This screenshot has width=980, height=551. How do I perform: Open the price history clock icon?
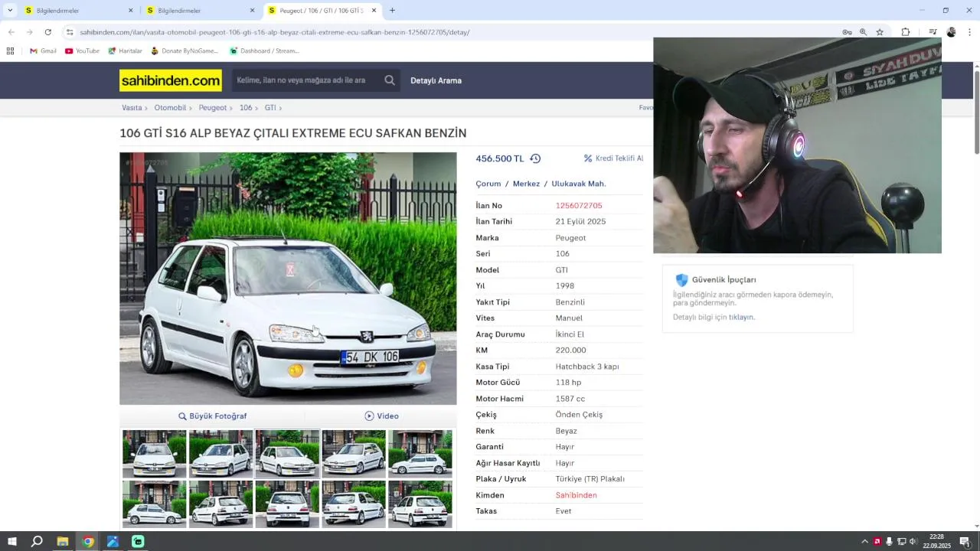coord(535,158)
